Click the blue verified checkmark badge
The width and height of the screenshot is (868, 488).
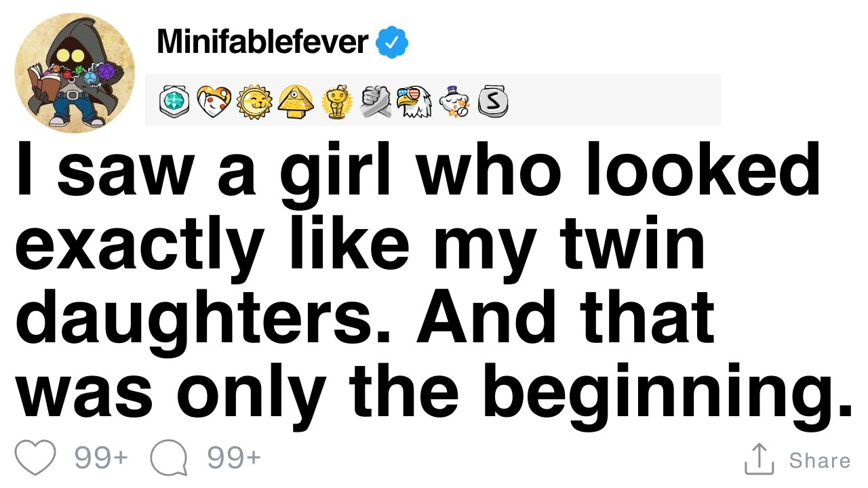(x=392, y=43)
